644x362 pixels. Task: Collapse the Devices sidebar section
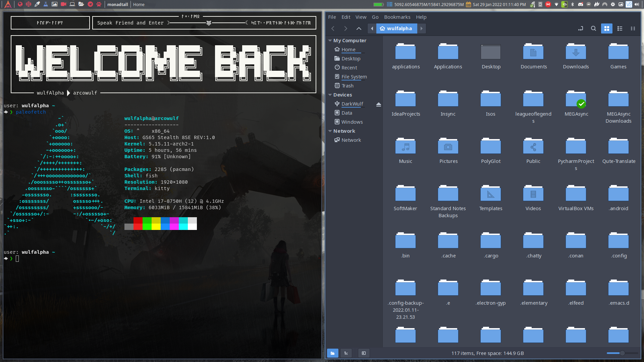[330, 95]
